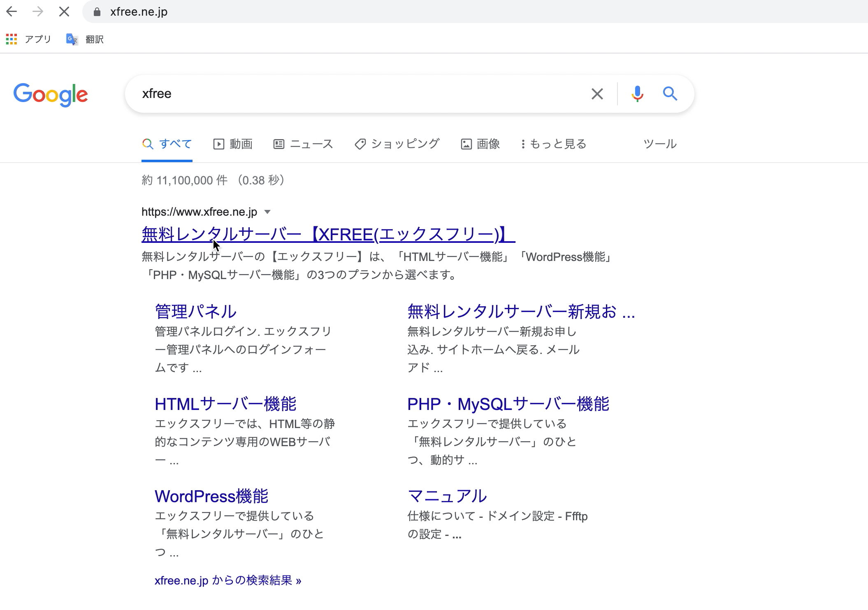This screenshot has width=868, height=610.
Task: Open the 管理パネル sitelink
Action: (195, 312)
